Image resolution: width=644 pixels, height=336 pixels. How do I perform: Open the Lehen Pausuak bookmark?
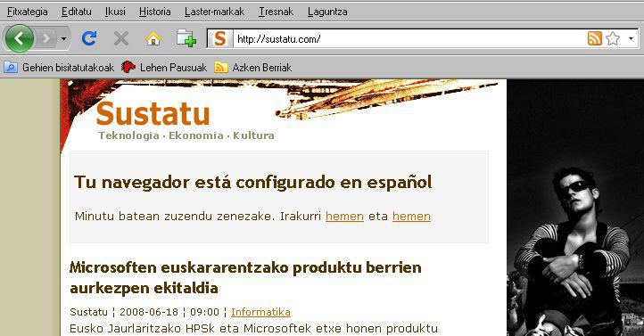(164, 67)
